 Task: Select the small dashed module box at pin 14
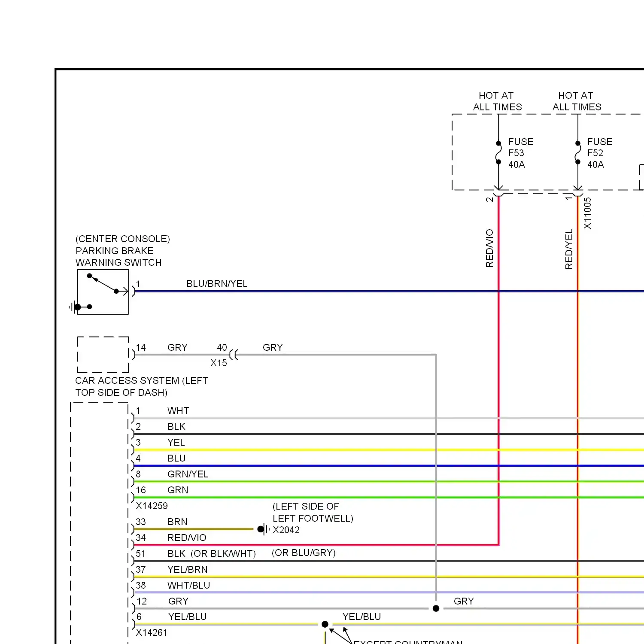103,355
